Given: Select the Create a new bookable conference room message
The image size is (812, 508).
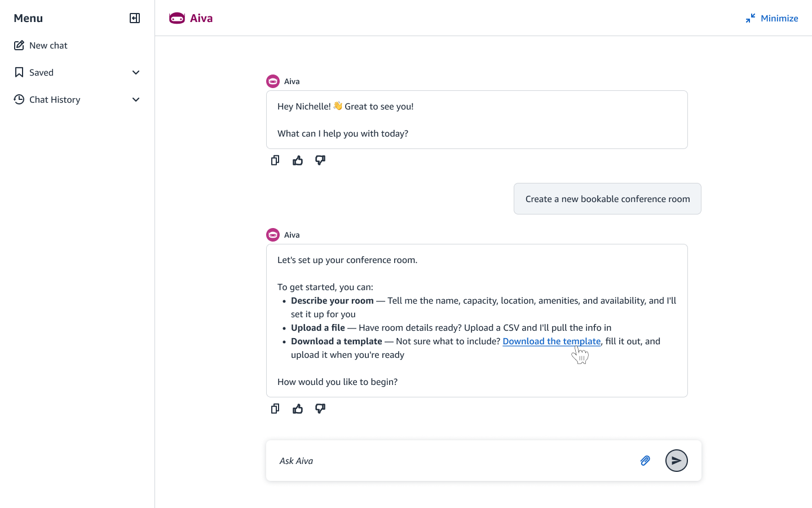Looking at the screenshot, I should click(x=607, y=199).
